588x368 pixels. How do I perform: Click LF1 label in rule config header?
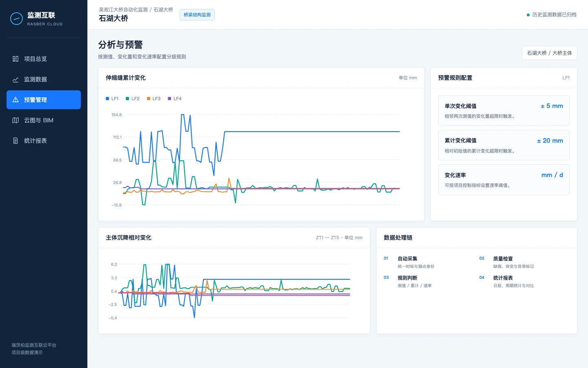pyautogui.click(x=566, y=78)
